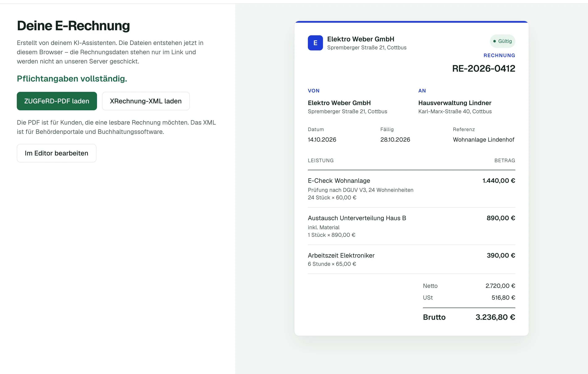
Task: Select line item E-Check Wohnanlage
Action: (x=339, y=180)
